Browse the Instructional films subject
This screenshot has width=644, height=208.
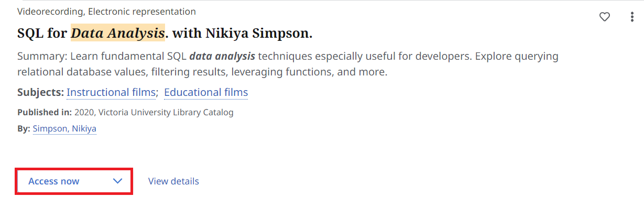tap(111, 93)
